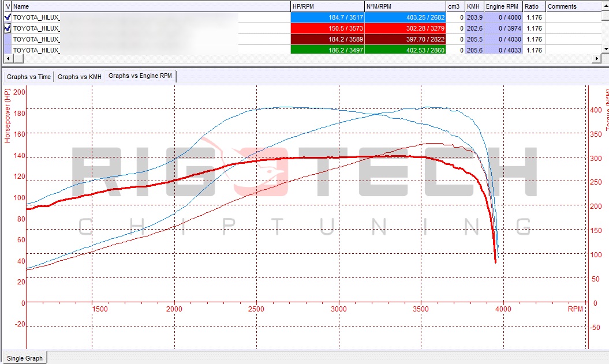Enable the run showing 184.2 / 3589 HP
The height and width of the screenshot is (364, 609).
(8, 39)
